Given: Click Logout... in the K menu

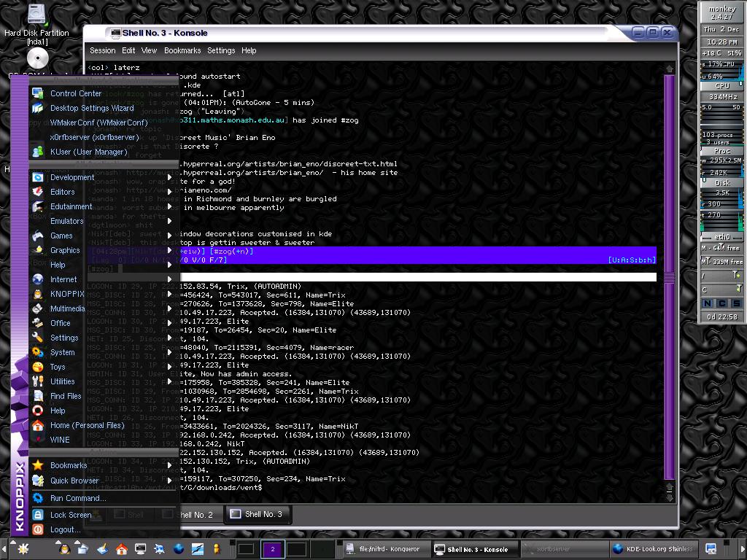Looking at the screenshot, I should pos(65,529).
